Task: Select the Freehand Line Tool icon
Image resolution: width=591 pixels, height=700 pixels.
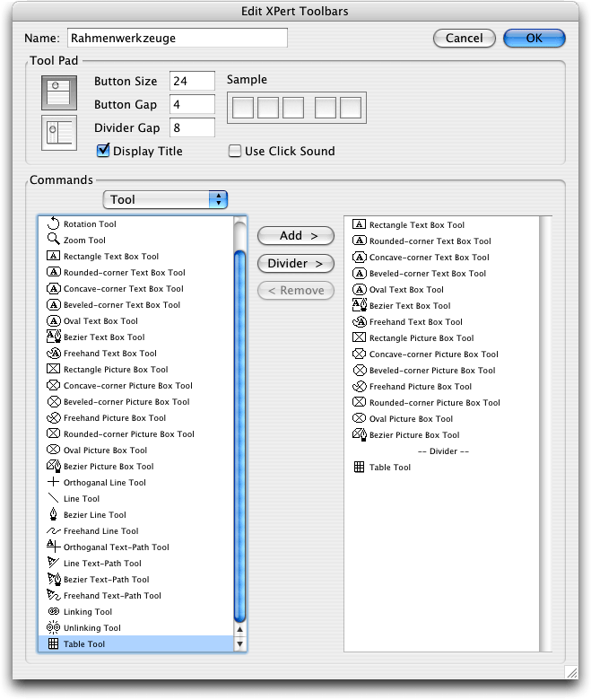Action: 53,530
